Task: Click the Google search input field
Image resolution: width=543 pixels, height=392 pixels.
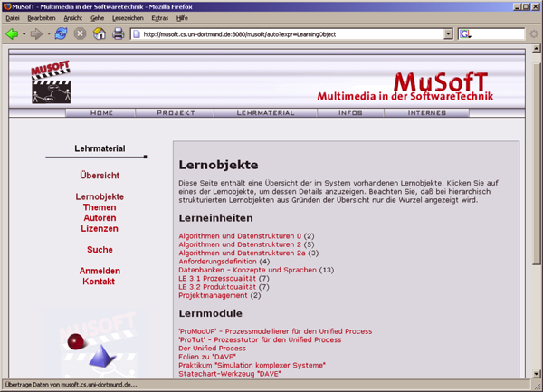Action: (498, 33)
